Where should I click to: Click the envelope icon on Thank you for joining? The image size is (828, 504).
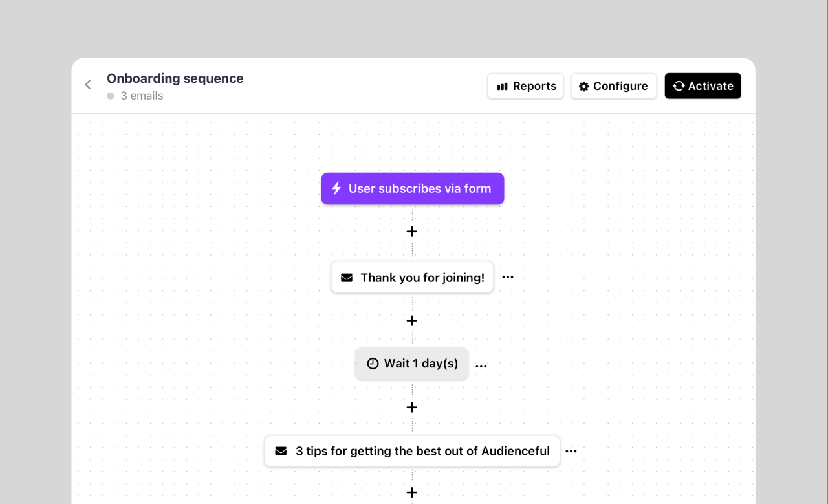click(x=346, y=277)
